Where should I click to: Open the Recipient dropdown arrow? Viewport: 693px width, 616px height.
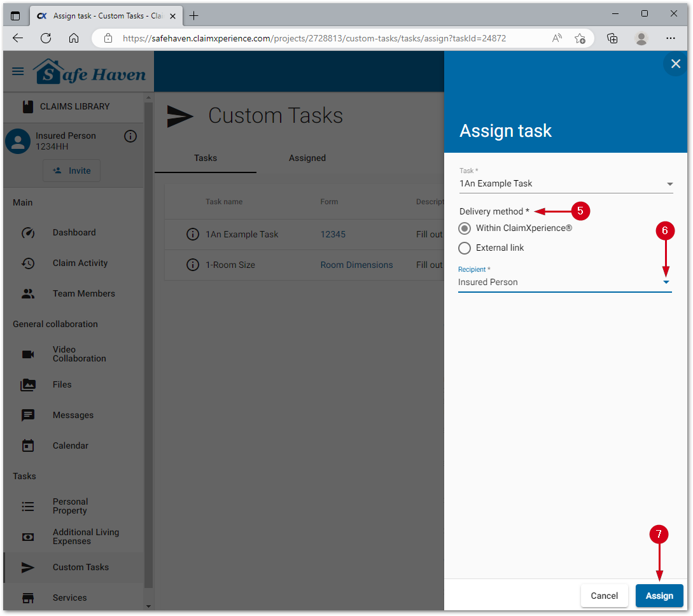pyautogui.click(x=666, y=282)
